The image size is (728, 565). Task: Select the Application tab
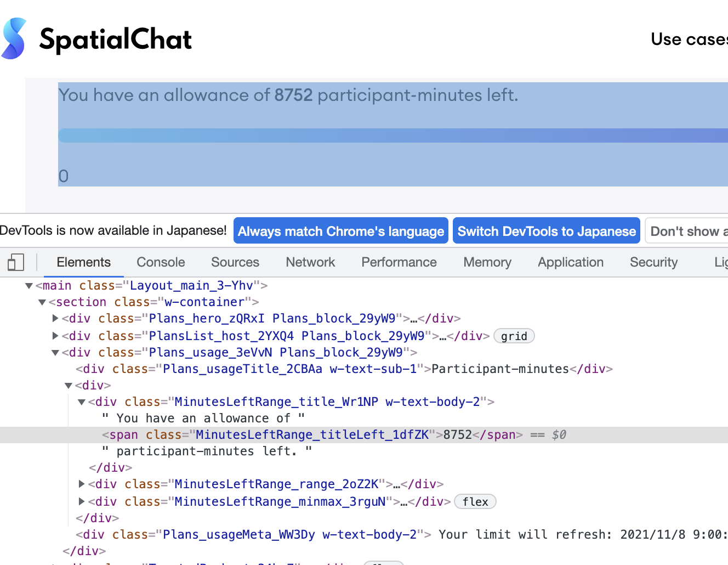pyautogui.click(x=571, y=262)
